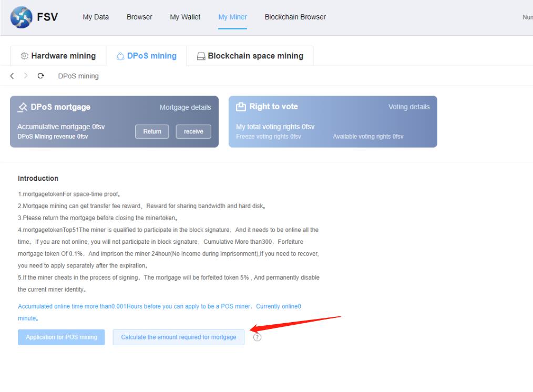Click the question mark help icon
Screen dimensions: 533x392
pyautogui.click(x=258, y=337)
